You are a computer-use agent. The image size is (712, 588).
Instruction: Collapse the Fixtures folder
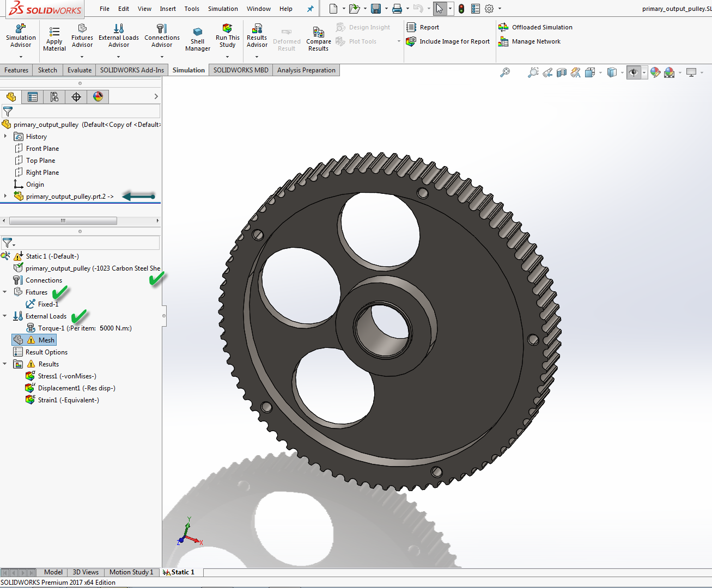[5, 292]
